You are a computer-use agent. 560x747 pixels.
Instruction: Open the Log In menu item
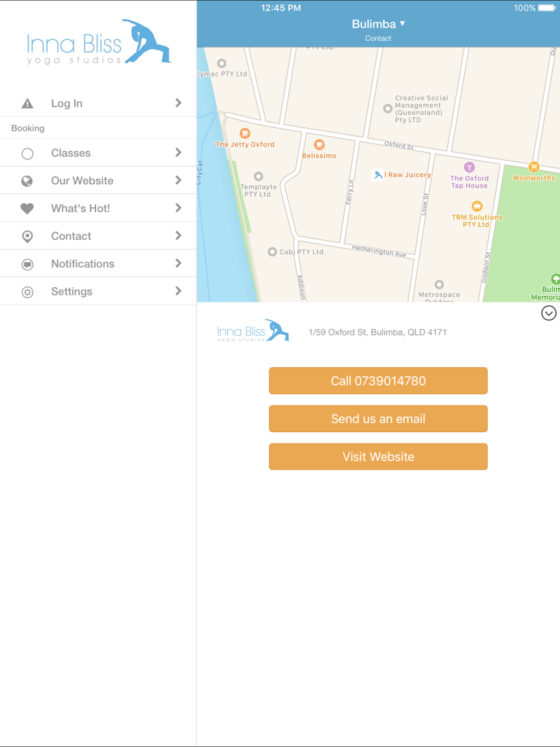(98, 103)
